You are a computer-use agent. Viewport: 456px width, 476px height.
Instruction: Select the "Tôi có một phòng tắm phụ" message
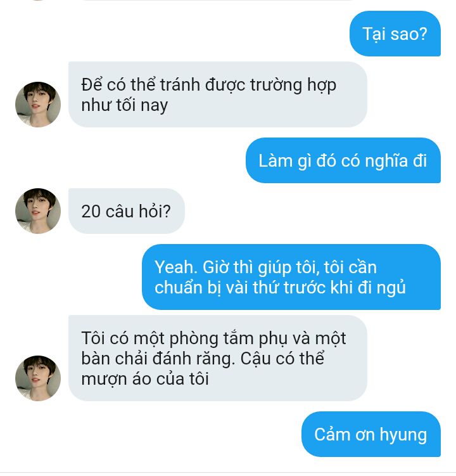tap(217, 358)
